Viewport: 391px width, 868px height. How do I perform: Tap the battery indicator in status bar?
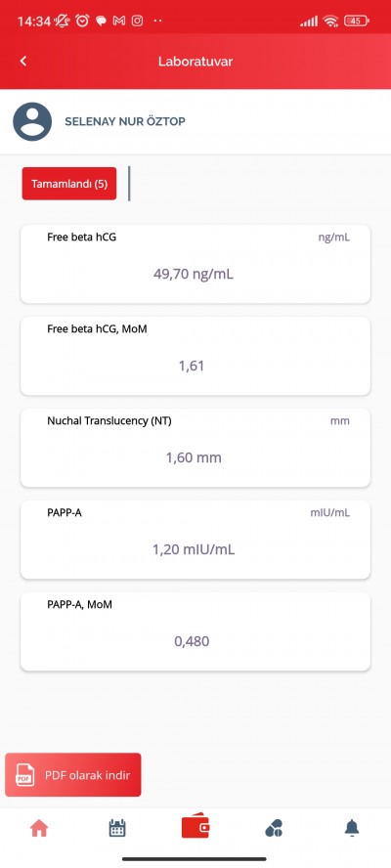(357, 22)
